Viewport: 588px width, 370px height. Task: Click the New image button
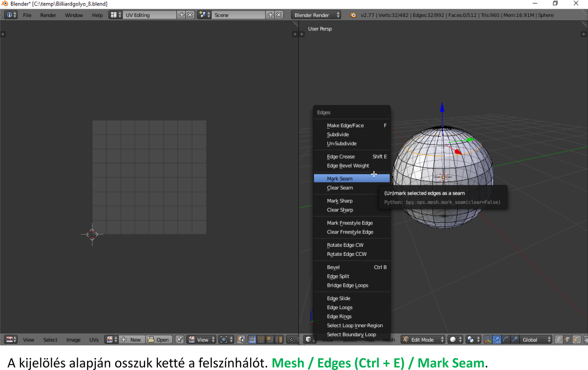coord(132,340)
